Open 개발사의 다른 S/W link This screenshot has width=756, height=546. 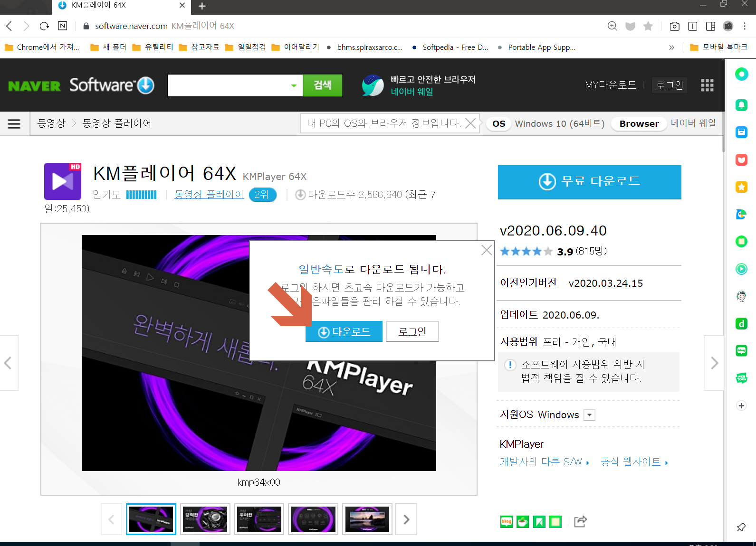coord(545,462)
